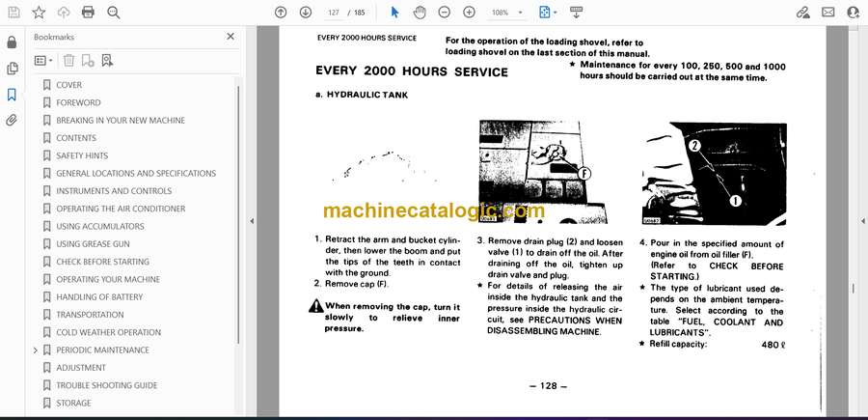The image size is (868, 420).
Task: Click the 'EVERY 2000 HOURS SERVICE' large heading
Action: pyautogui.click(x=411, y=72)
